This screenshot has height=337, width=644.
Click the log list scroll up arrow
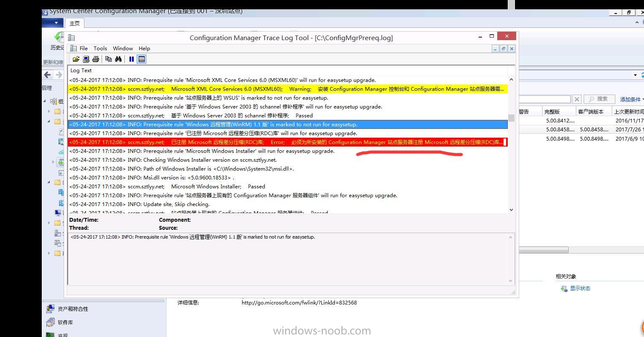click(x=511, y=79)
